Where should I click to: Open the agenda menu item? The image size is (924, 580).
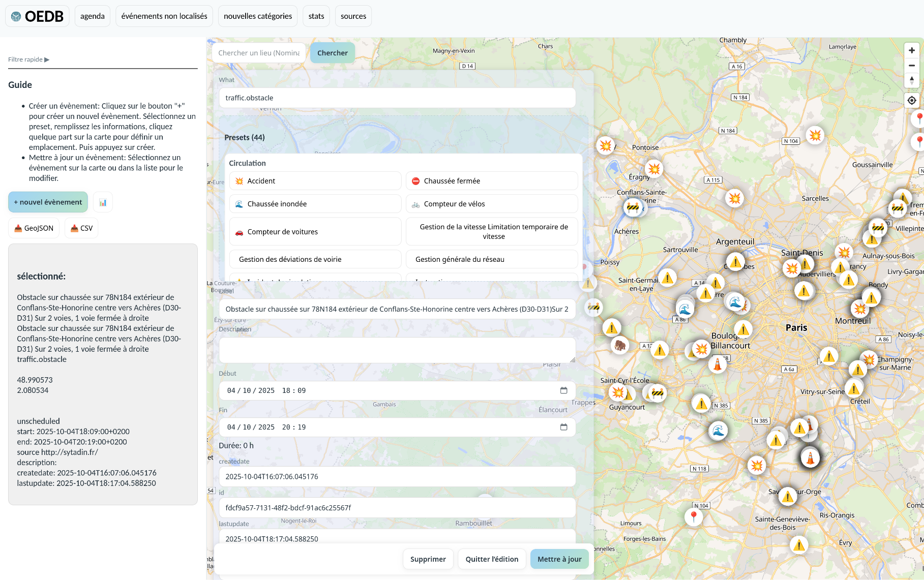92,16
